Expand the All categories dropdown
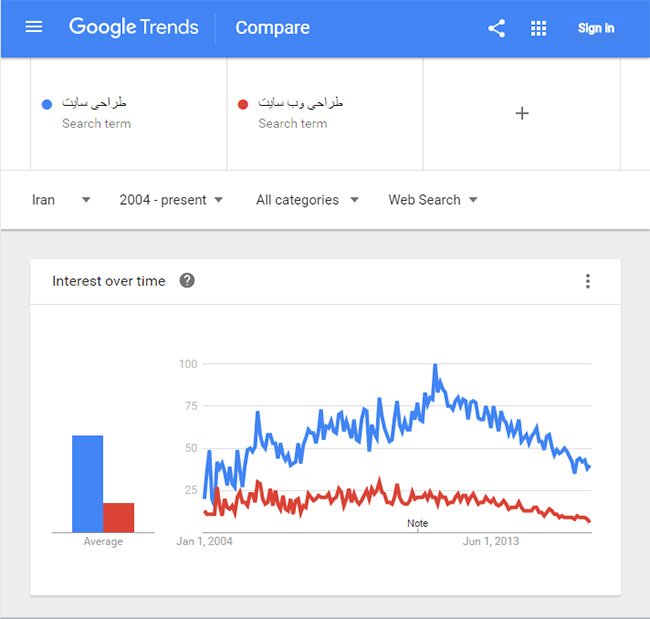Viewport: 650px width, 619px height. [307, 200]
